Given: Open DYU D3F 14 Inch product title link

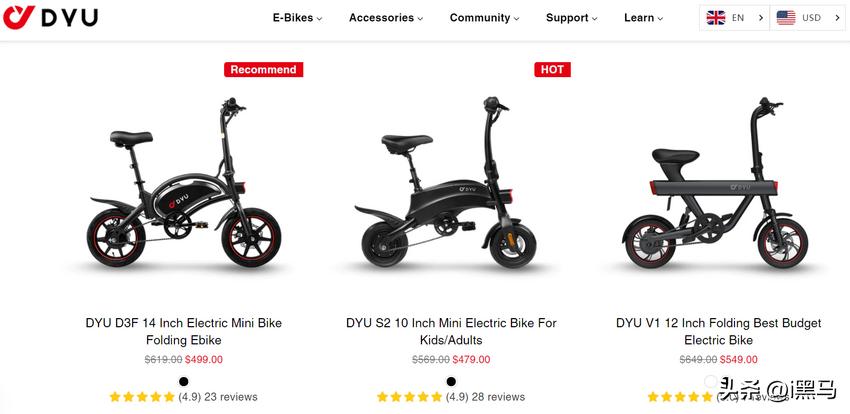Looking at the screenshot, I should (x=184, y=332).
